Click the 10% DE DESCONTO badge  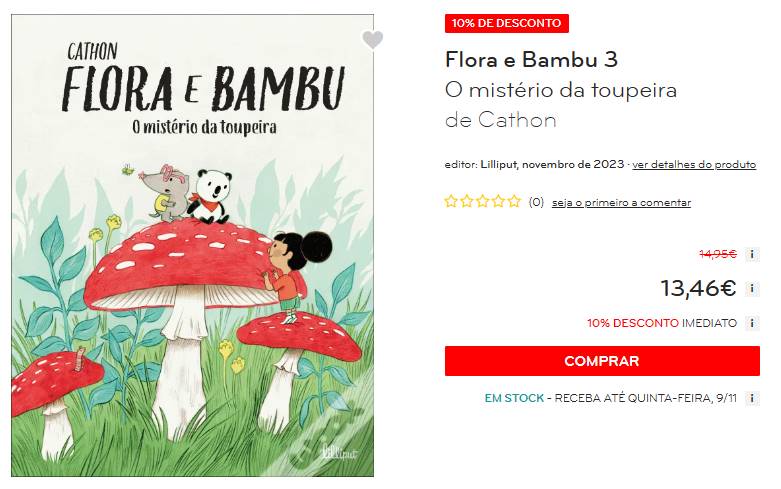tap(507, 23)
